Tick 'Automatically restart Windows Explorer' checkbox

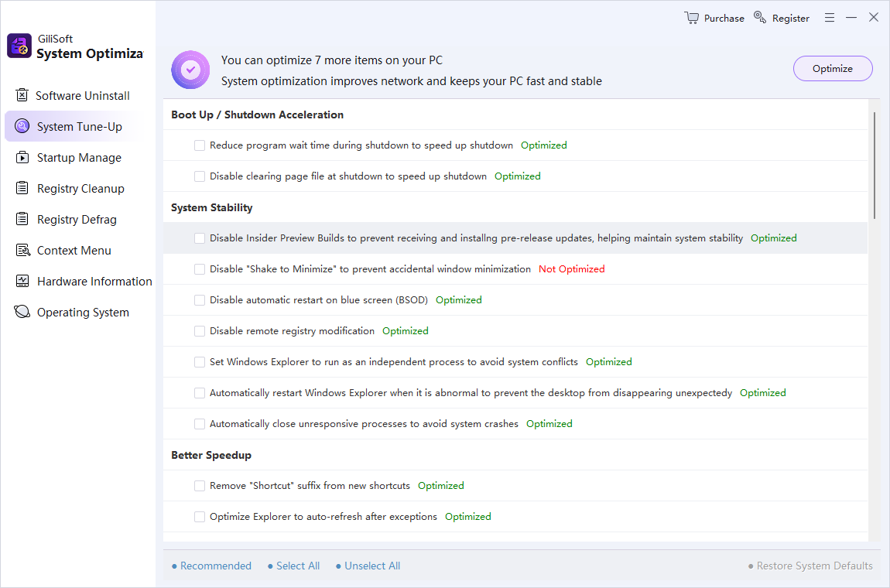tap(200, 393)
